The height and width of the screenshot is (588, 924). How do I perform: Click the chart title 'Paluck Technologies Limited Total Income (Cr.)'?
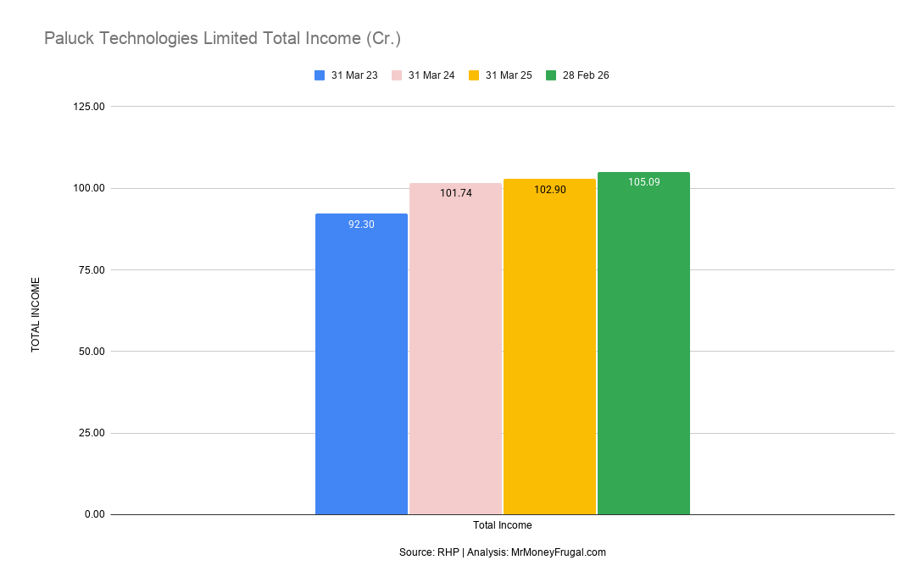[223, 38]
